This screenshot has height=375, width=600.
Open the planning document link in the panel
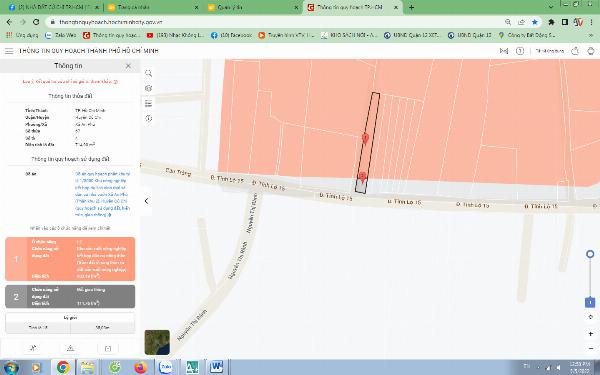[x=103, y=194]
